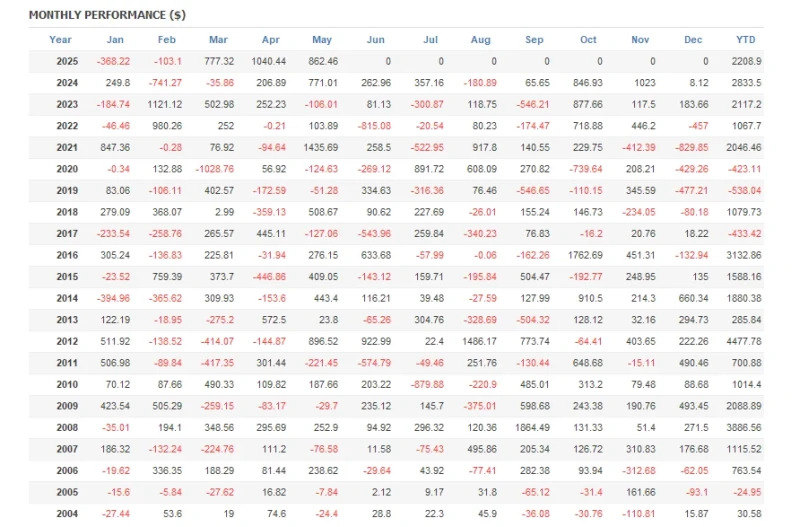Click the 2021 May value 1435.69
The height and width of the screenshot is (527, 800).
(x=320, y=147)
